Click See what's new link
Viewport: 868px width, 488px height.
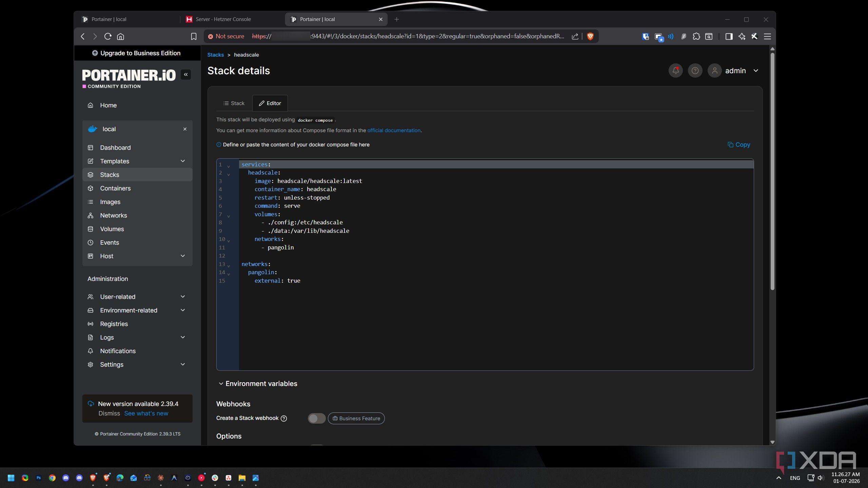146,413
